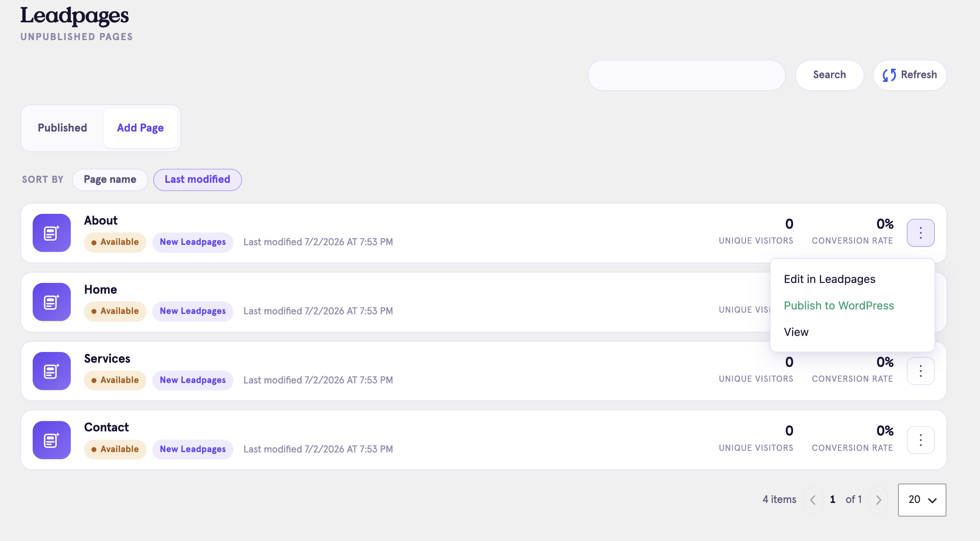
Task: Click the current page number 1
Action: [833, 500]
